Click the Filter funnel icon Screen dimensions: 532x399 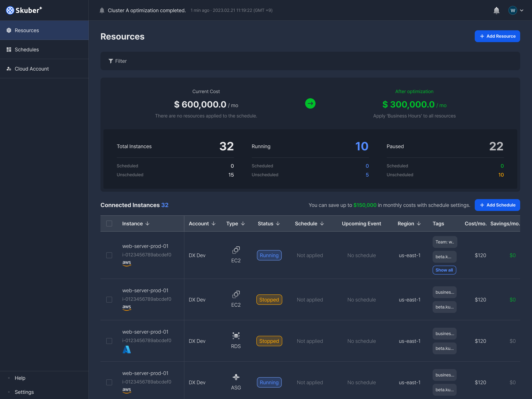click(x=110, y=61)
